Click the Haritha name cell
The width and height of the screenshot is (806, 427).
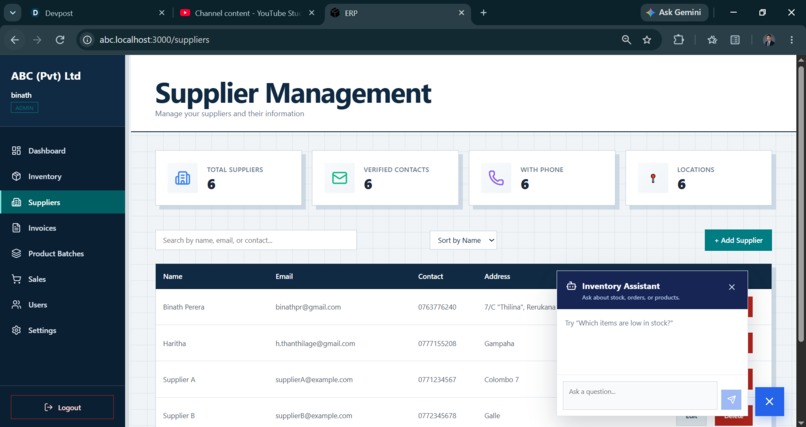174,343
